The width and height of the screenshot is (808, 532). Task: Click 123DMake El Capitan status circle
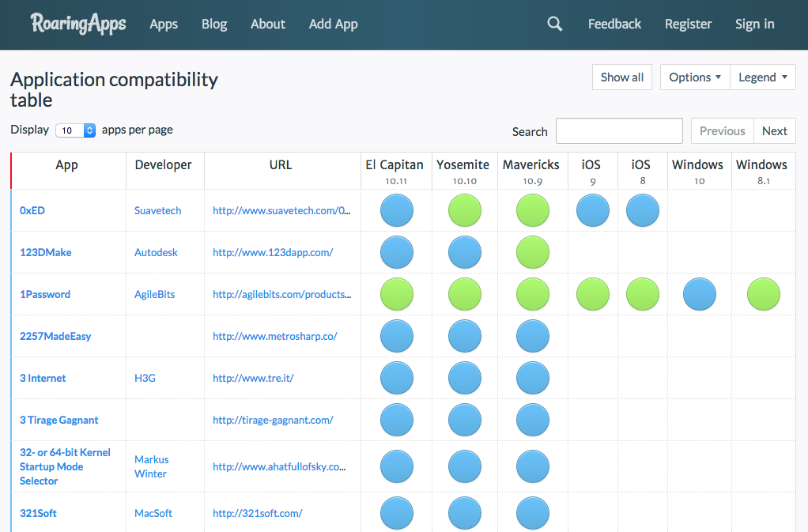pyautogui.click(x=397, y=252)
